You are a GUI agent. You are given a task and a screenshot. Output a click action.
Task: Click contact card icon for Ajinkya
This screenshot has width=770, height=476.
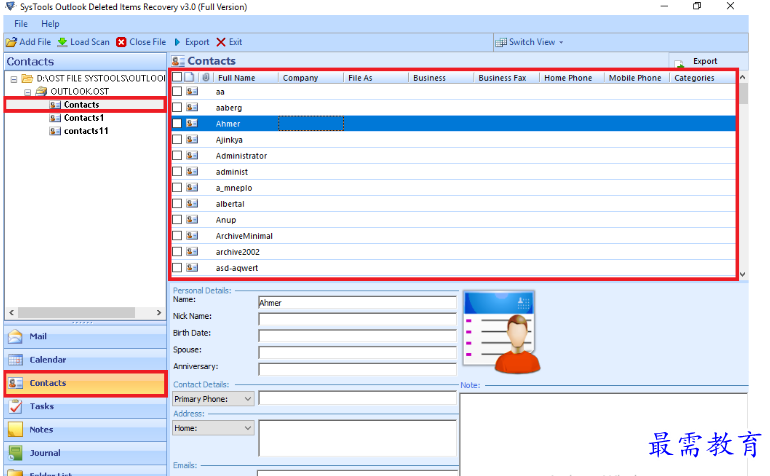pyautogui.click(x=192, y=140)
